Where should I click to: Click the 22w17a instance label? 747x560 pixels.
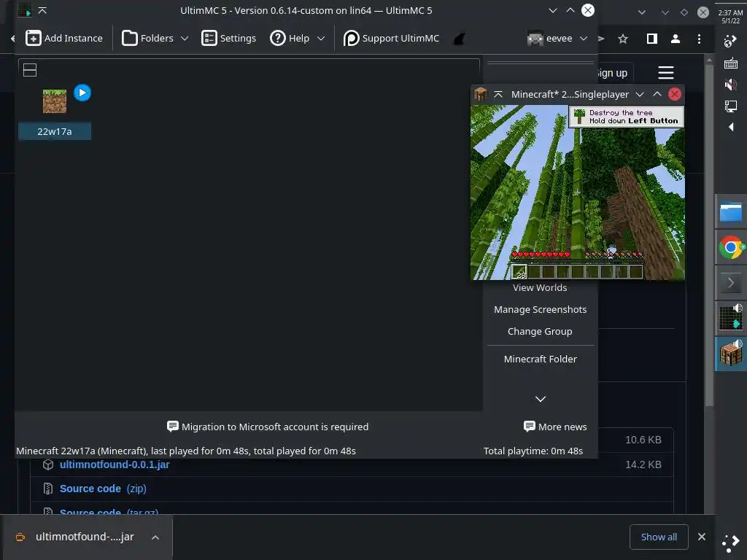(55, 131)
